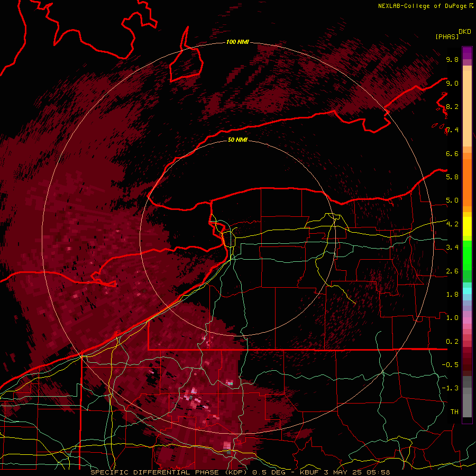
Task: Click the [PHAS] units label
Action: click(x=447, y=37)
